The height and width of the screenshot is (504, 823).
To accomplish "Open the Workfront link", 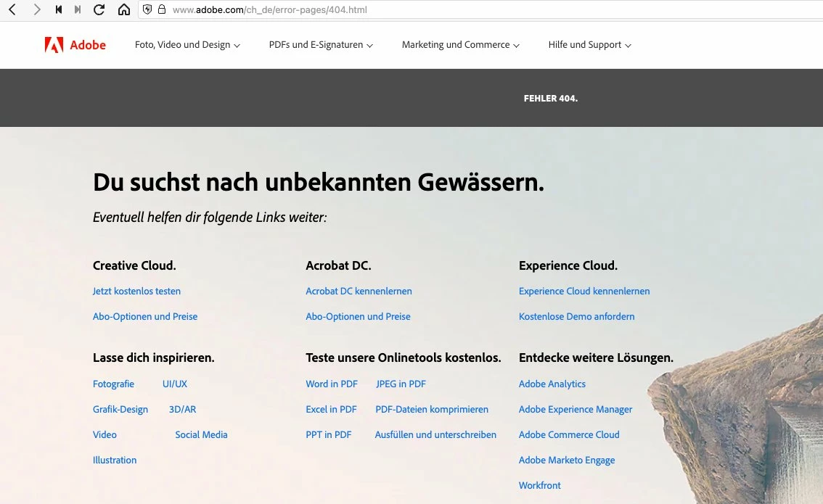I will pyautogui.click(x=539, y=486).
